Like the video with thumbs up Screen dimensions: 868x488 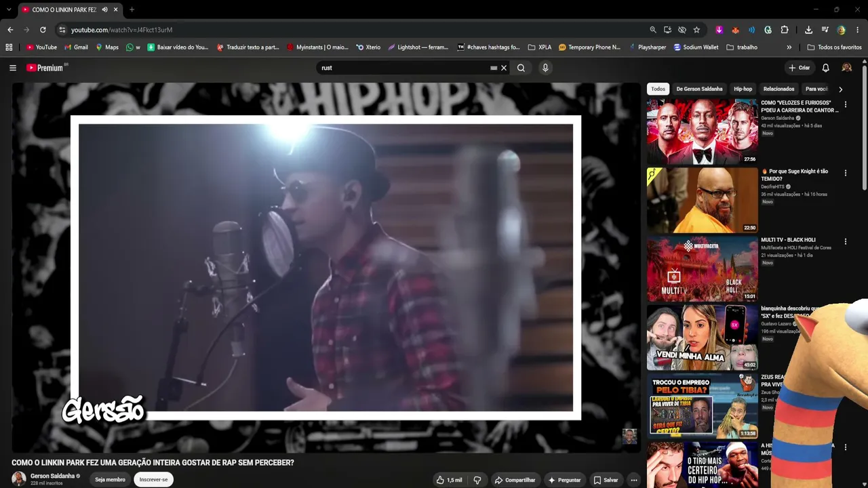tap(450, 480)
